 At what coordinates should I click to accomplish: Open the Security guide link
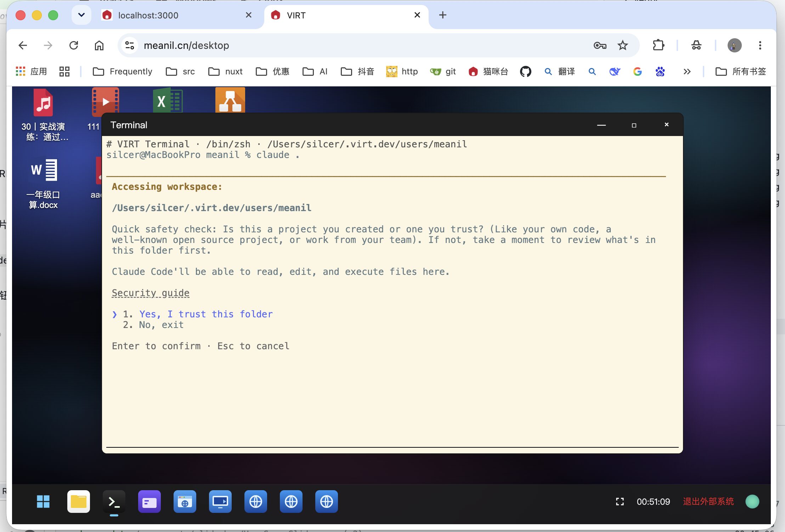tap(151, 293)
